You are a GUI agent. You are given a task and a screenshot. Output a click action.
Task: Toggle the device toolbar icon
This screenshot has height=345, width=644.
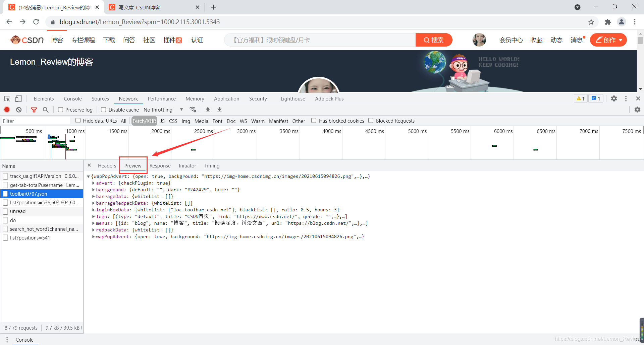18,98
